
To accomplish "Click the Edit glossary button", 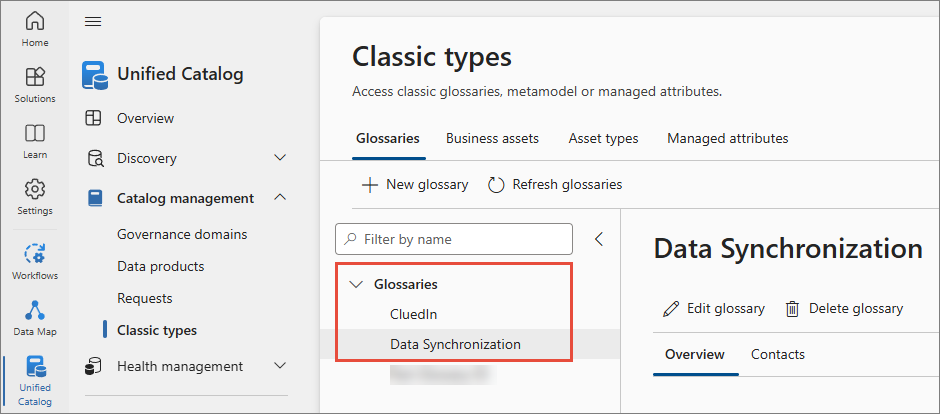I will (x=713, y=309).
